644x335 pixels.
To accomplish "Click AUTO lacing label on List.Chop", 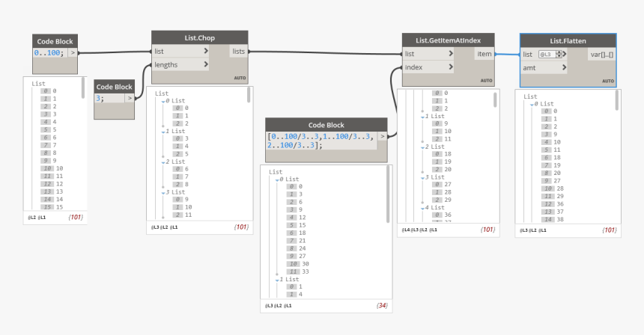I will [x=240, y=78].
